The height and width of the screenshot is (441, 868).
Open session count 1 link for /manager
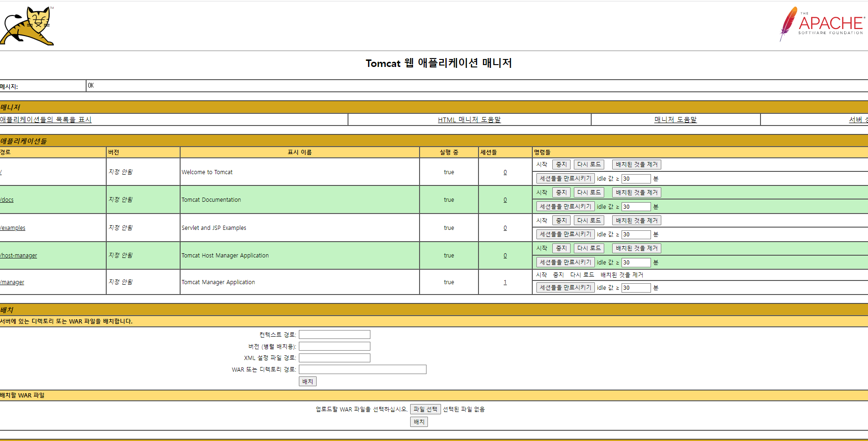pos(505,282)
